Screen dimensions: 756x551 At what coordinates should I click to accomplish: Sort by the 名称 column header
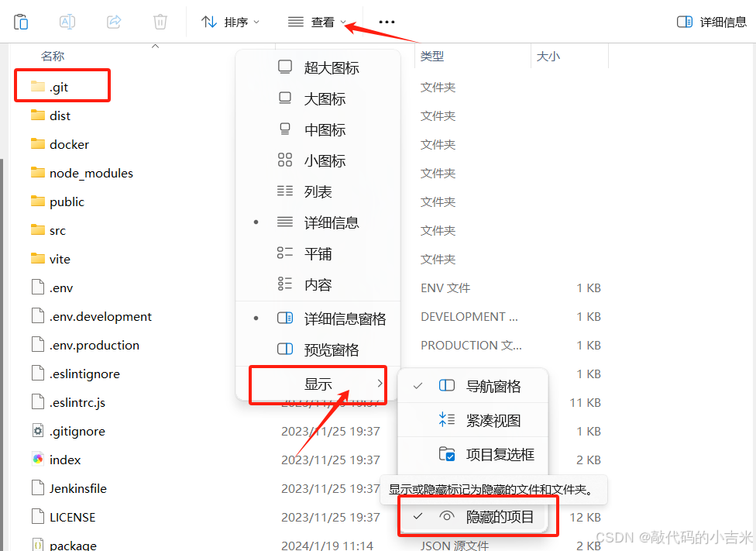(53, 57)
